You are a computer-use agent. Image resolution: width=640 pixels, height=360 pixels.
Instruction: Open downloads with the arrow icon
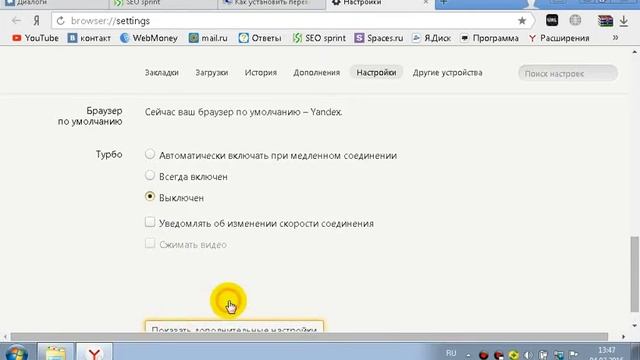coord(624,21)
